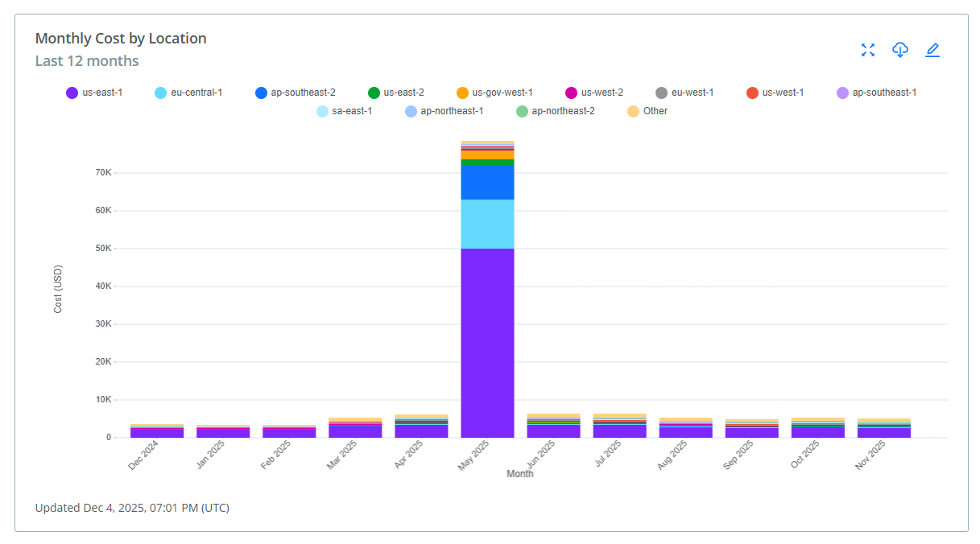Click the ap-southeast-2 segment of May bar
Viewport: 980px width, 544px height.
(x=487, y=182)
